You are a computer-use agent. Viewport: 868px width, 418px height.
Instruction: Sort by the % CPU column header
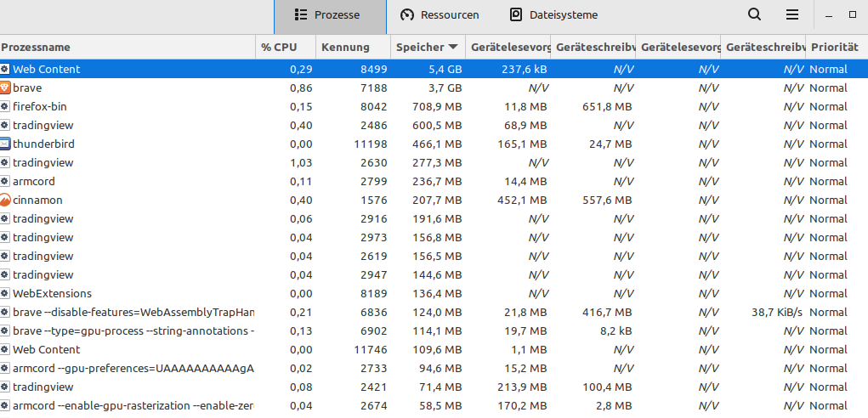tap(286, 47)
